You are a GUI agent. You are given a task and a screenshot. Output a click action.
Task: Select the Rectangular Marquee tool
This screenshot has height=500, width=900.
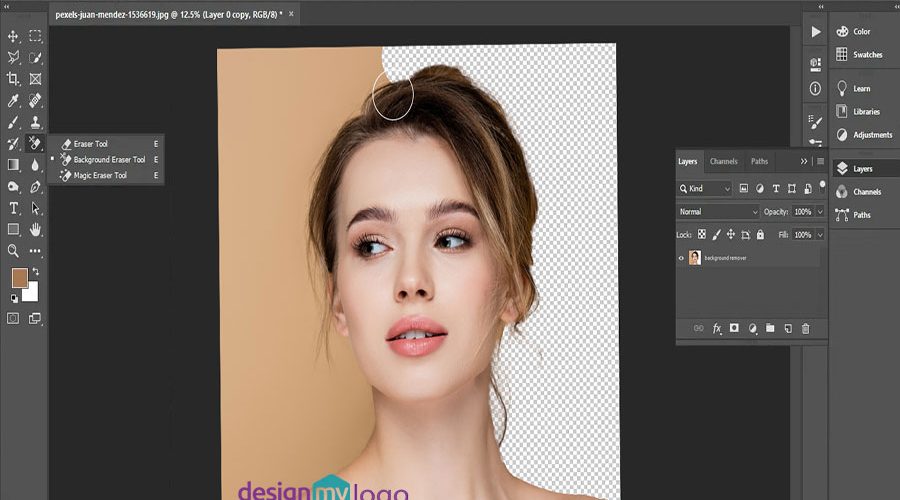click(35, 36)
